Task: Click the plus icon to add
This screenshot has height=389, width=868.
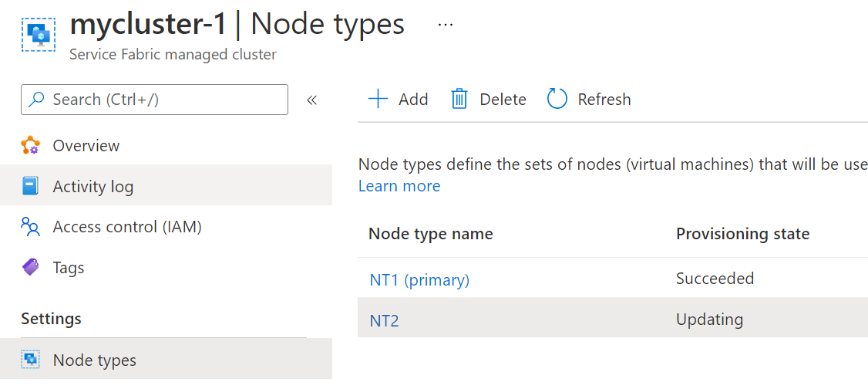Action: 378,99
